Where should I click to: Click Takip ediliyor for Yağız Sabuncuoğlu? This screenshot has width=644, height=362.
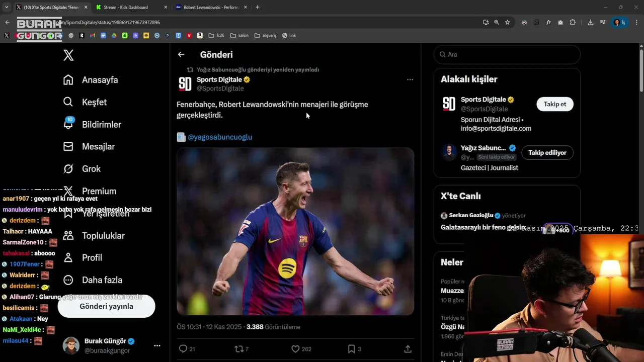tap(547, 152)
